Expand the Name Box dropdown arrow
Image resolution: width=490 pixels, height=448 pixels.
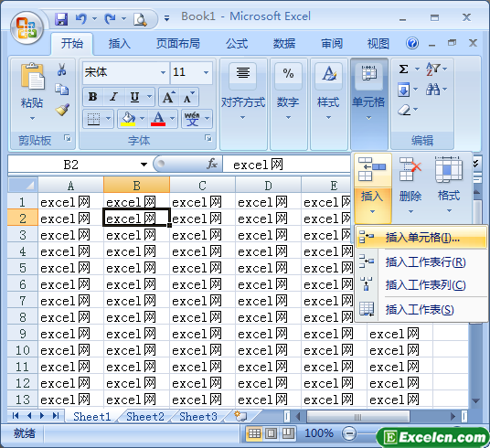(x=144, y=165)
